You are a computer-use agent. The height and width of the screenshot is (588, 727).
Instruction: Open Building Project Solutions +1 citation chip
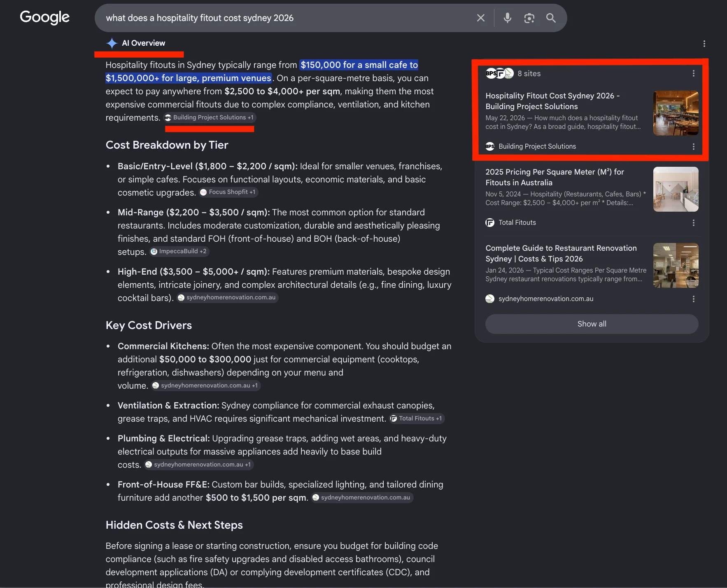coord(210,118)
